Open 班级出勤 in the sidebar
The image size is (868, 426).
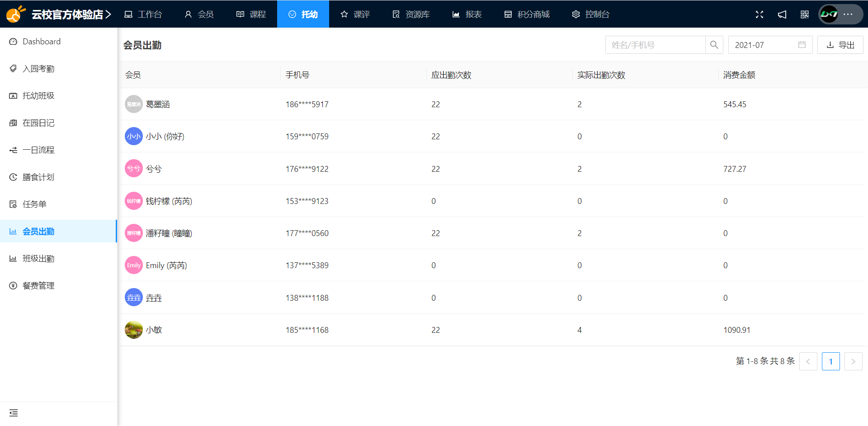click(58, 259)
